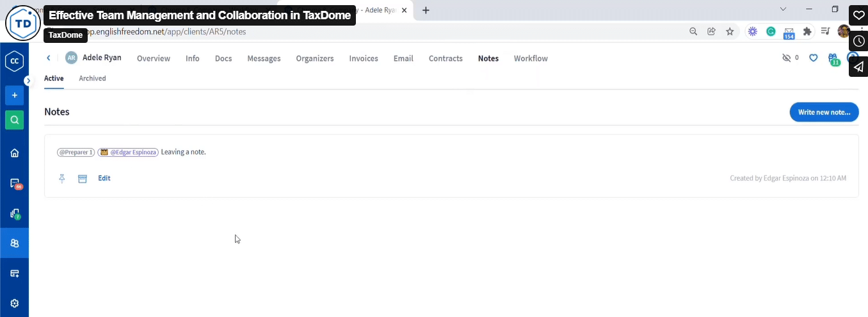Click the TD channel logo in overlay

click(x=23, y=23)
